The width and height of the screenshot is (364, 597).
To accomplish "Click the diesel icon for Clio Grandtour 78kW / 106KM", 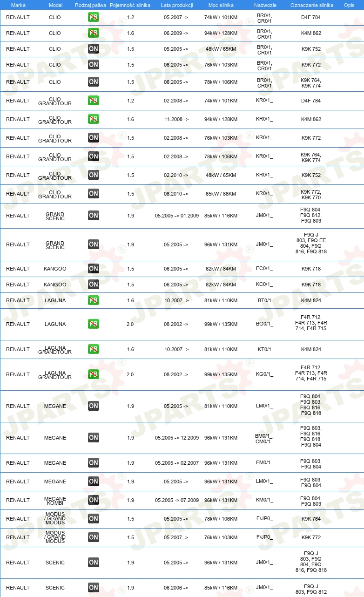I will click(93, 156).
